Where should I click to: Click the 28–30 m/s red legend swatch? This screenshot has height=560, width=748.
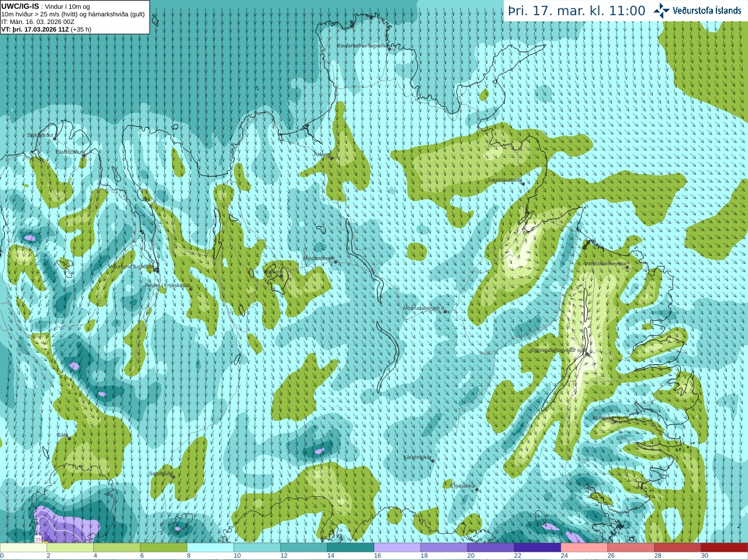pos(678,548)
